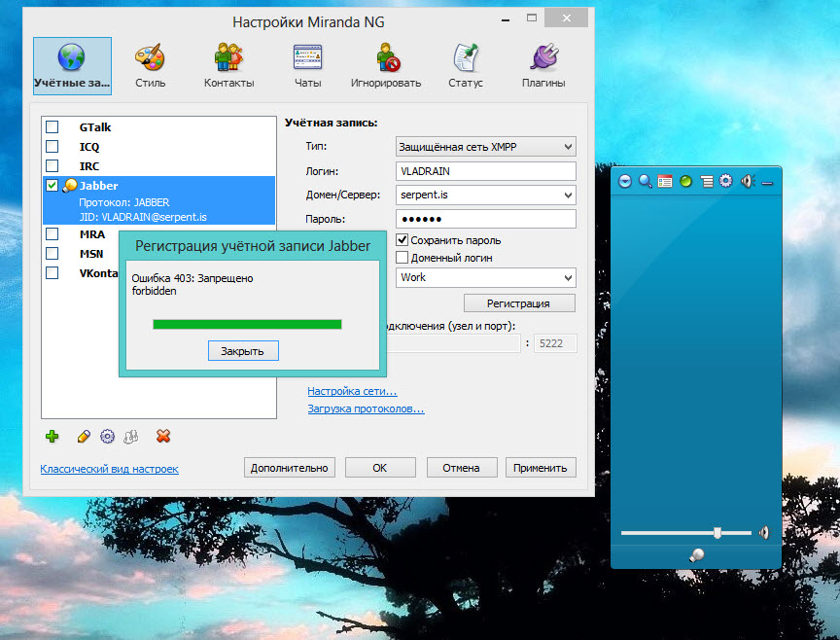The height and width of the screenshot is (640, 840).
Task: Apply changes with Применить
Action: 540,468
